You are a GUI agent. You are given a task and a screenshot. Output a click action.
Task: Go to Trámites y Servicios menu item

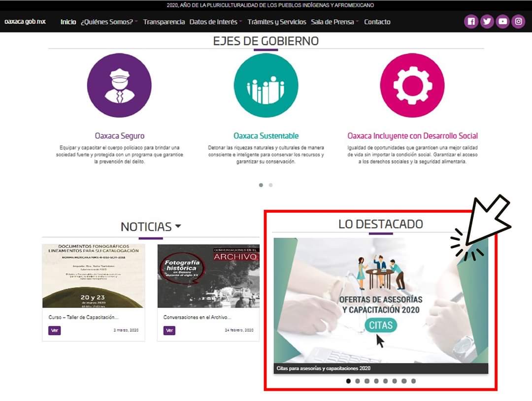(x=276, y=22)
